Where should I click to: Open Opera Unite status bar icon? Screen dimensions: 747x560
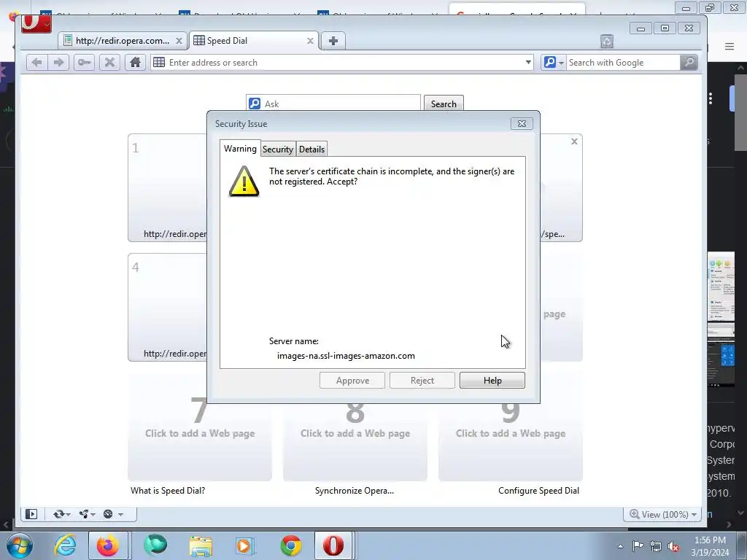click(84, 514)
